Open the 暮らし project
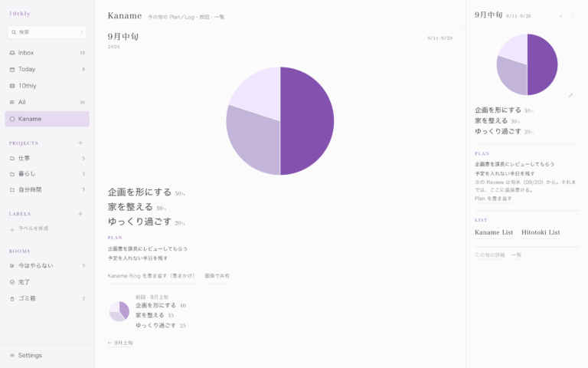The height and width of the screenshot is (368, 588). click(47, 174)
